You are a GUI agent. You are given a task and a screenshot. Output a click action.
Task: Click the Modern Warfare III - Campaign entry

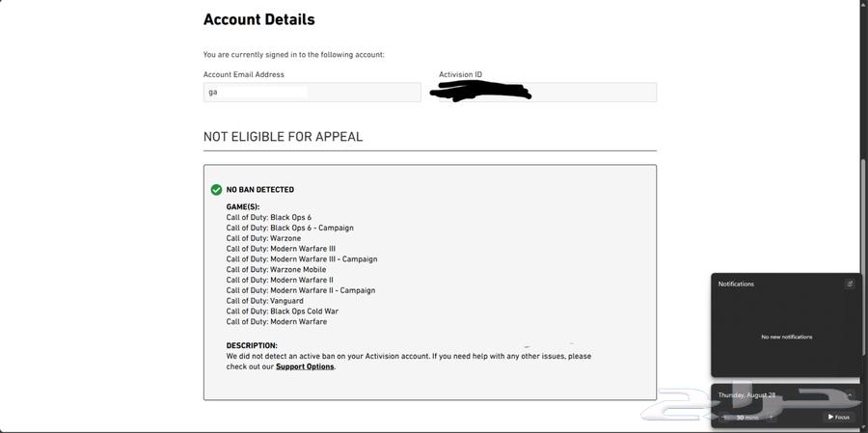(302, 259)
